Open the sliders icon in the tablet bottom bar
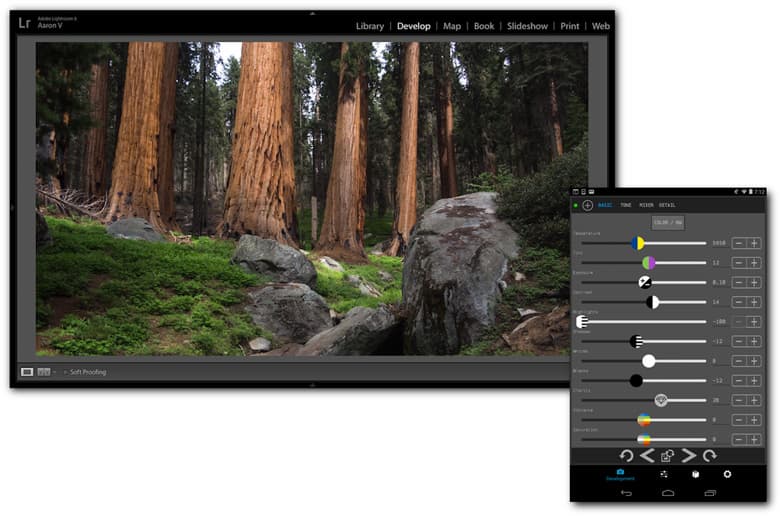 coord(664,474)
